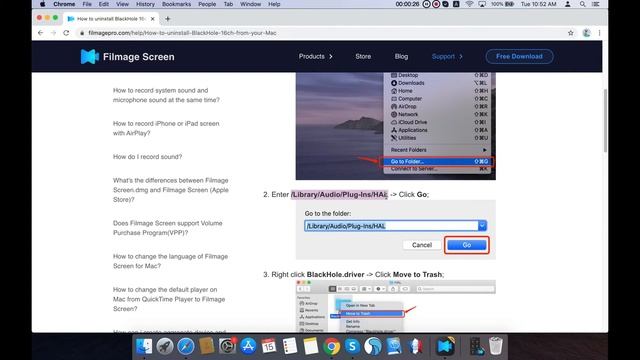Open Safari from the Dock
640x360 pixels.
185,346
